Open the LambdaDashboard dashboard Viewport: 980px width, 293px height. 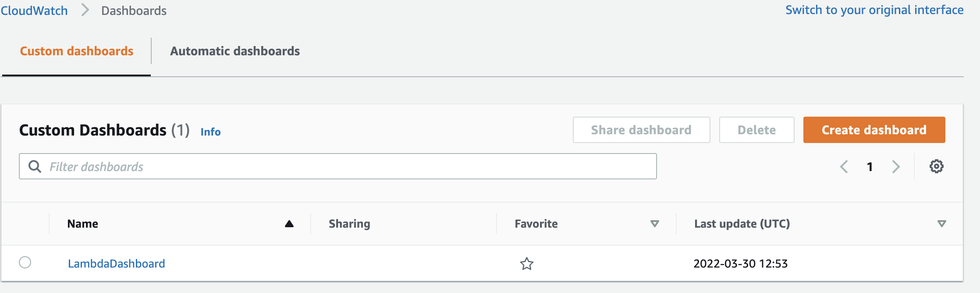(x=117, y=264)
